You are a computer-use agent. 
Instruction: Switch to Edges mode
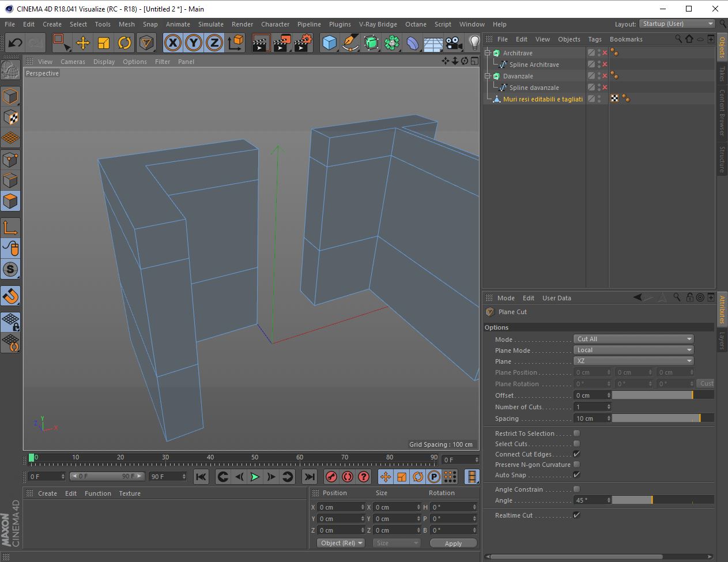(x=10, y=180)
